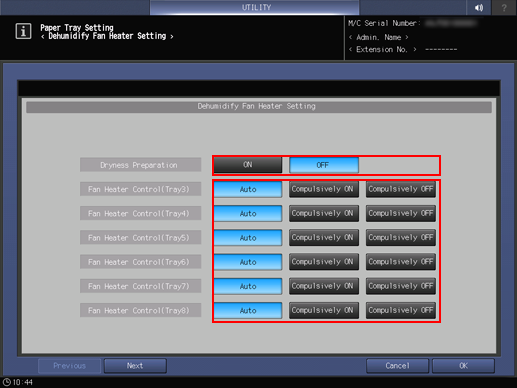Click the information icon beside Paper Tray Setting

[23, 32]
